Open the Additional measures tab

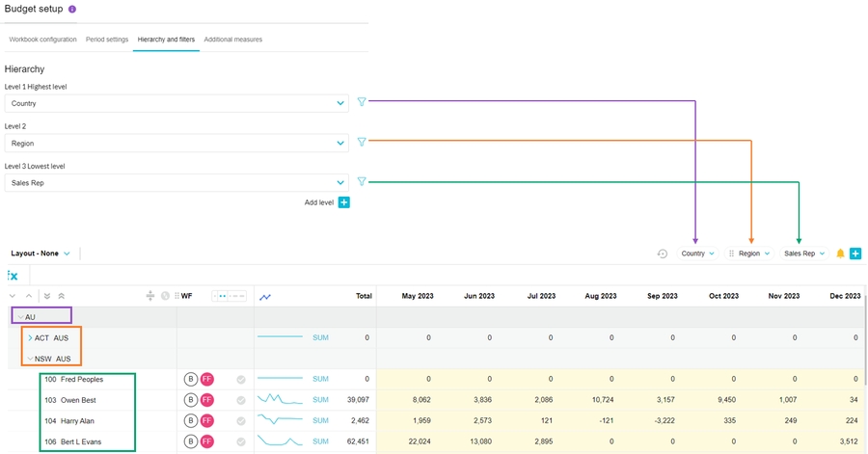232,40
